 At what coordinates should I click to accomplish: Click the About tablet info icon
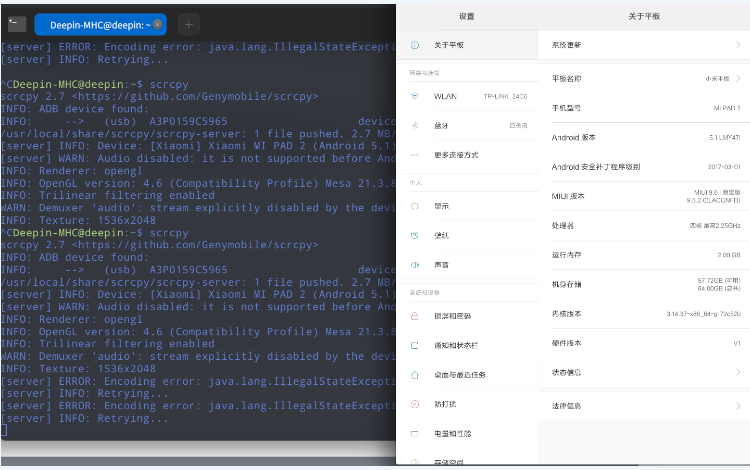(415, 45)
